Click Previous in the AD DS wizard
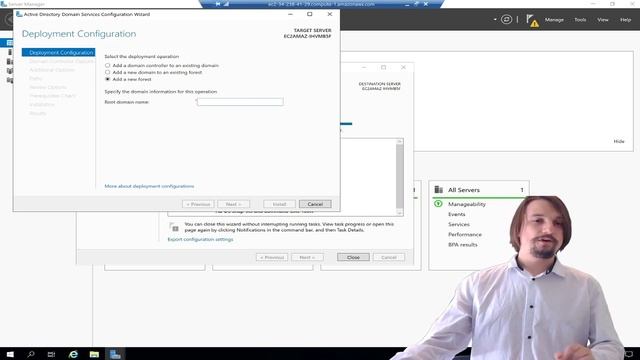This screenshot has width=640, height=360. point(198,204)
